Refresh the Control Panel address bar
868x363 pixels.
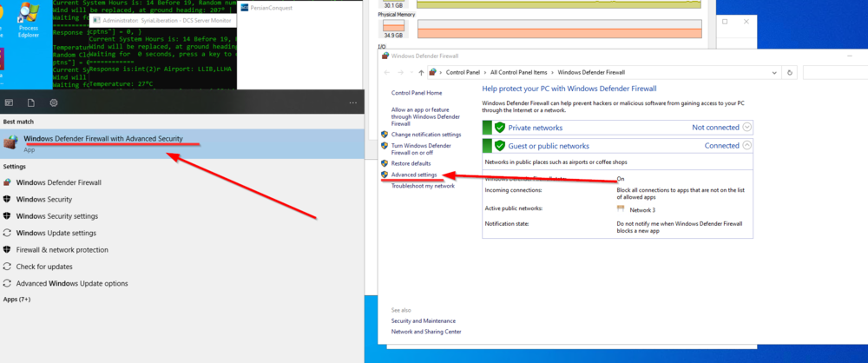(790, 73)
